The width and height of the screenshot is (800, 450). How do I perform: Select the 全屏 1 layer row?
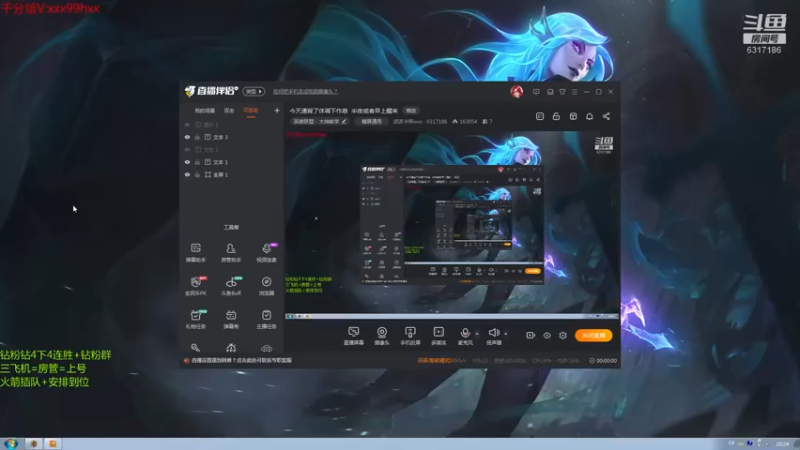click(x=232, y=174)
